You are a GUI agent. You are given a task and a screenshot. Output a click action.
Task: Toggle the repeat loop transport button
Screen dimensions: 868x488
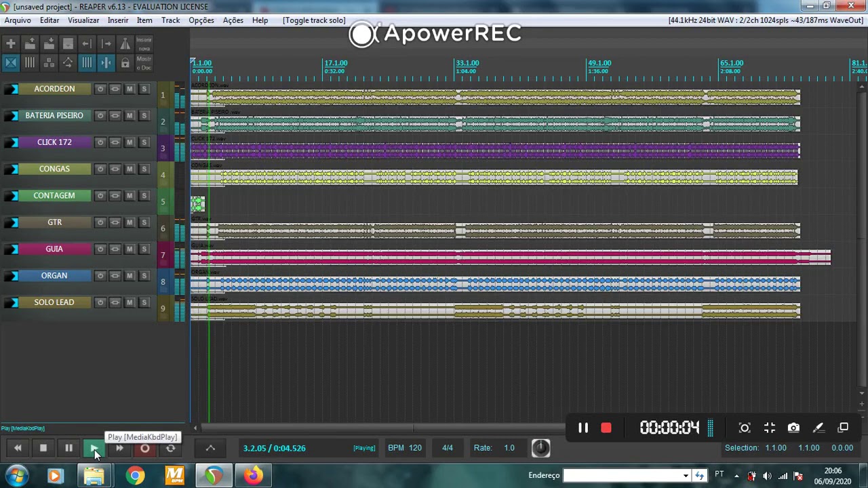coord(170,448)
